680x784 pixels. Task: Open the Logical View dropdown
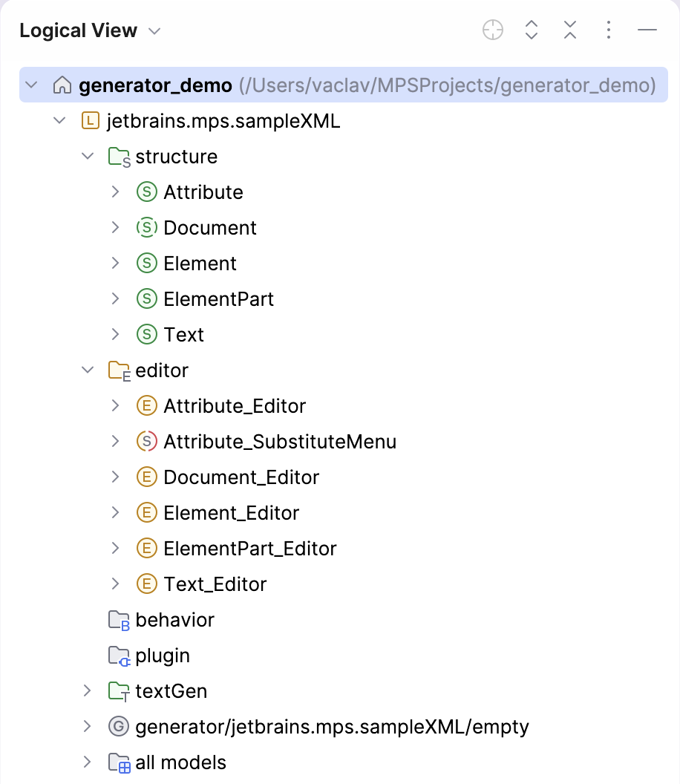pos(154,31)
